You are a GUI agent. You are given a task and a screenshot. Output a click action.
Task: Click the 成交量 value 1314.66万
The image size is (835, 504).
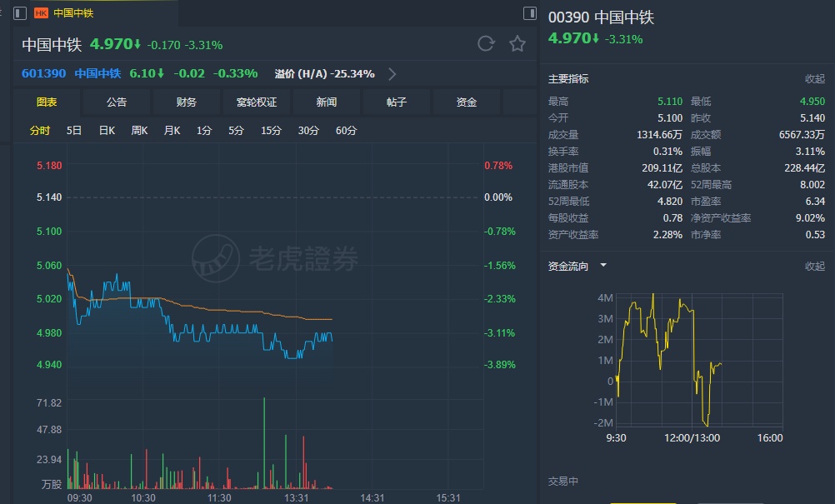pos(659,135)
